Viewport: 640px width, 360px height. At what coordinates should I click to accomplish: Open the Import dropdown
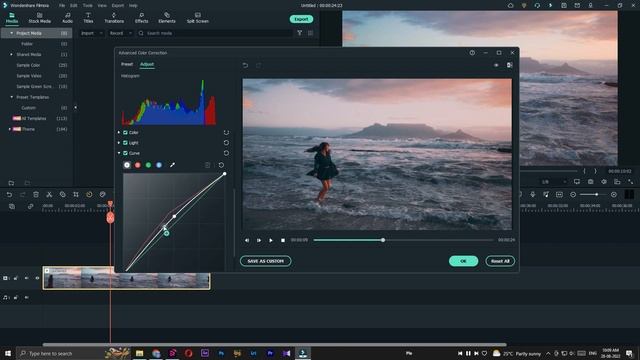[x=91, y=33]
